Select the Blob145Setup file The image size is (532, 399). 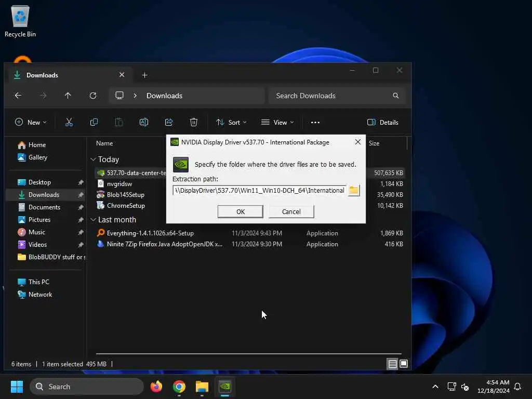[x=126, y=194]
